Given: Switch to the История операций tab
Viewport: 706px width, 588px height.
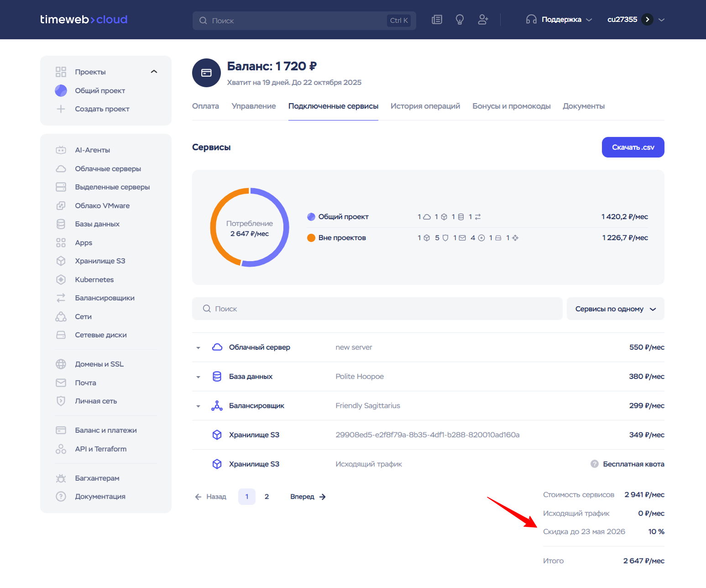Looking at the screenshot, I should coord(425,106).
